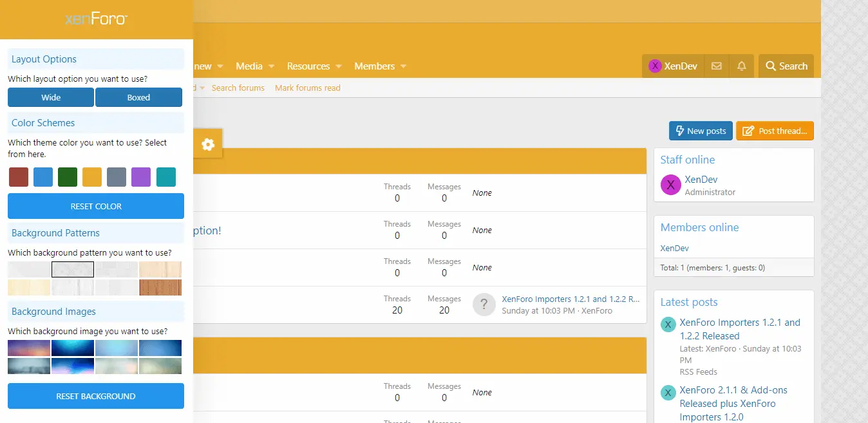Choose the blue theme color swatch

[43, 177]
